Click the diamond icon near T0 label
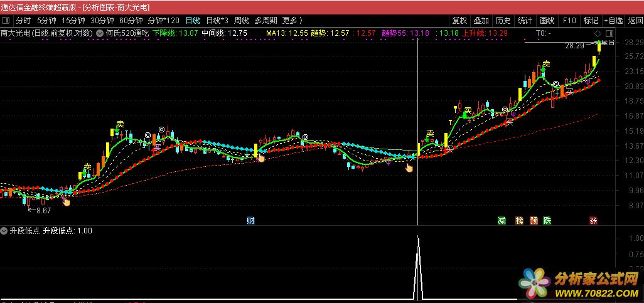 (x=598, y=33)
